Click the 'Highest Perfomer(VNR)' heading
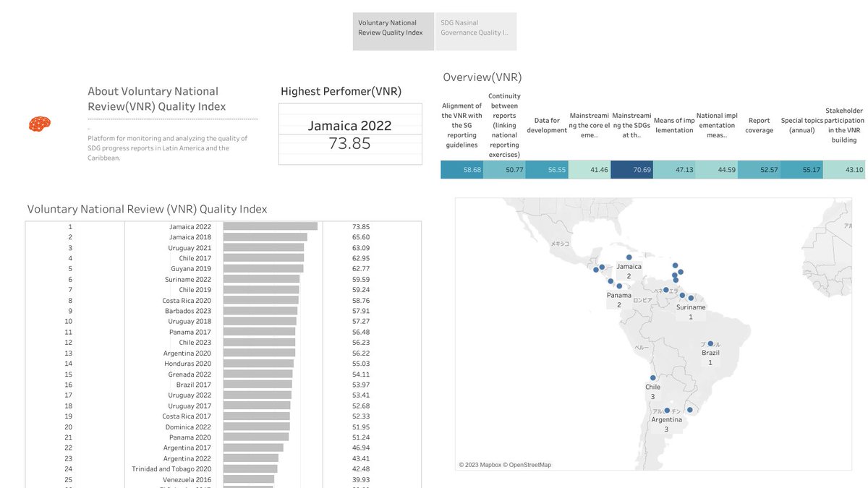This screenshot has height=488, width=868. 341,91
